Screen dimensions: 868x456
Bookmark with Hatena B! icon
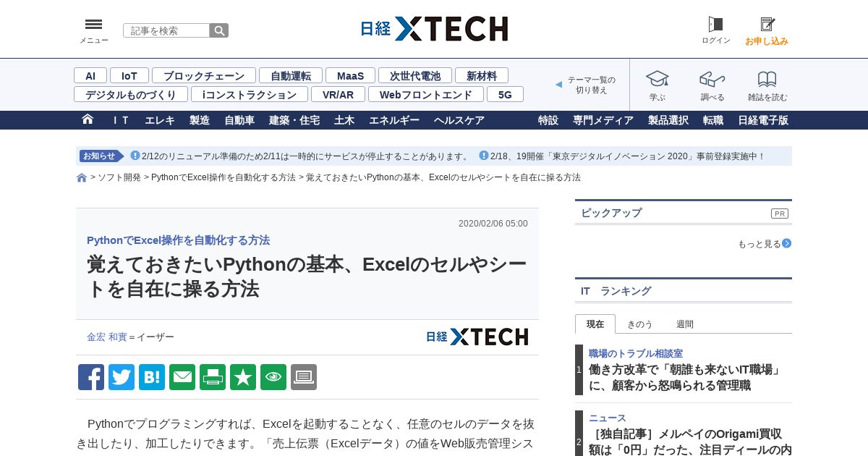point(152,377)
